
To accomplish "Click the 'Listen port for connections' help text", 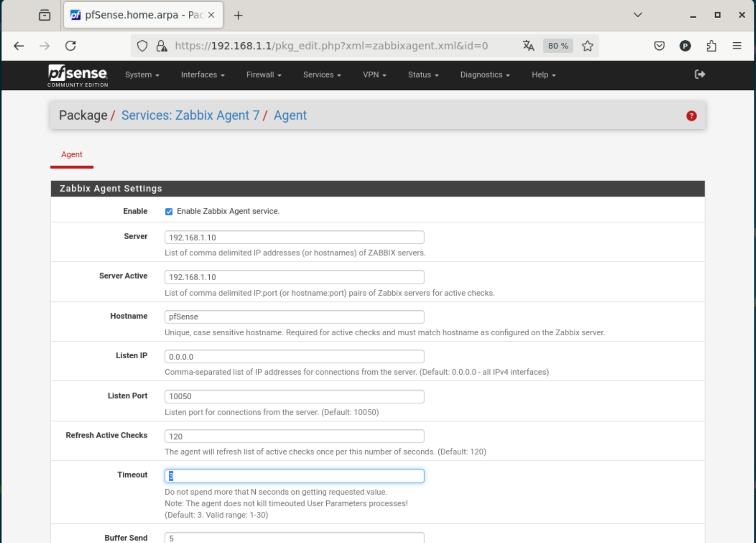I will tap(272, 412).
